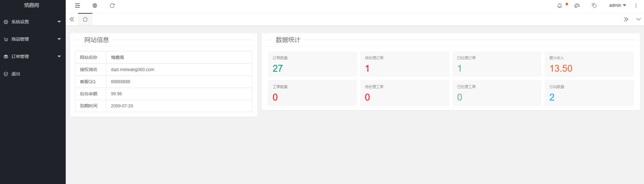Click the 分站数量 value 2
Screen dimensions: 644x184
552,97
